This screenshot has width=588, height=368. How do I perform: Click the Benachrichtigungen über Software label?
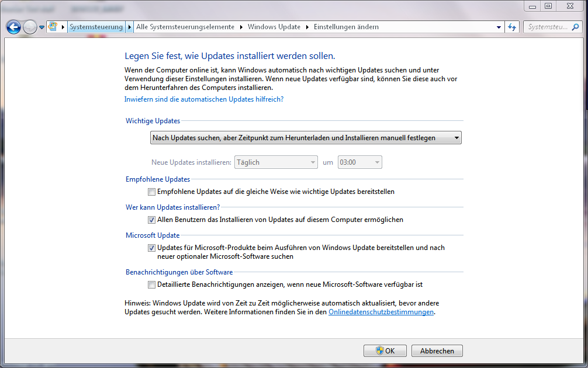[179, 272]
